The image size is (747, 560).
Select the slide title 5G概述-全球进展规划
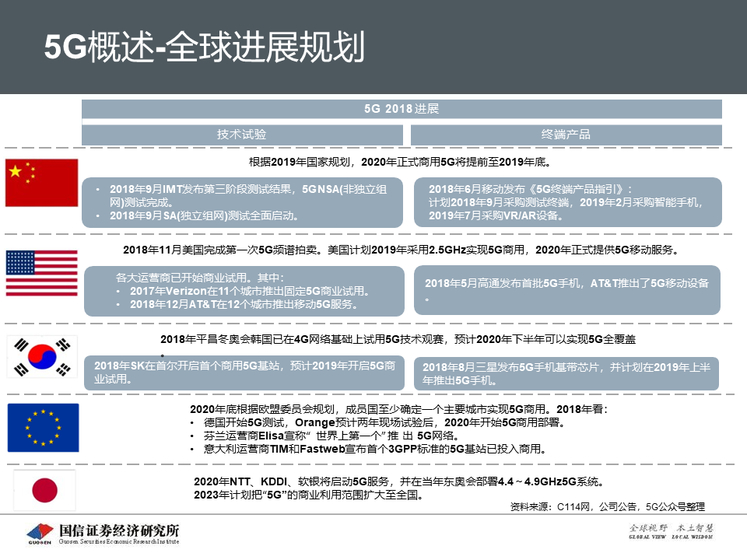205,47
